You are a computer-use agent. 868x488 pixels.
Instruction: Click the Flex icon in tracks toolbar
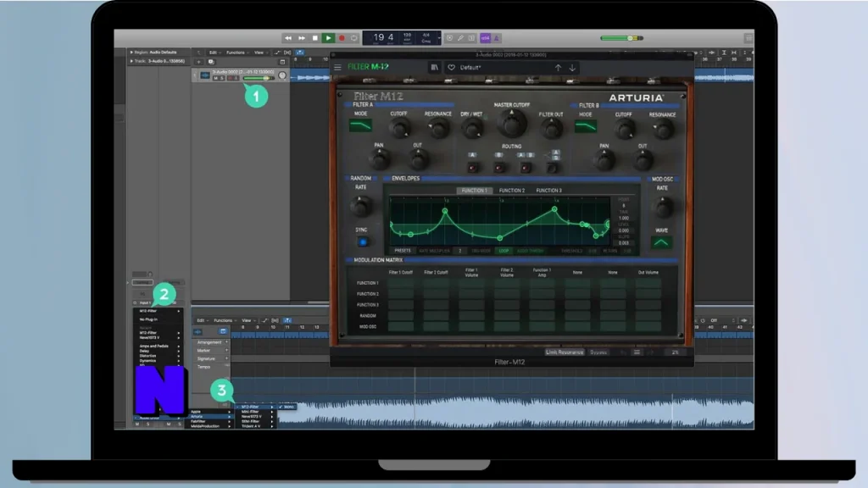pyautogui.click(x=288, y=53)
